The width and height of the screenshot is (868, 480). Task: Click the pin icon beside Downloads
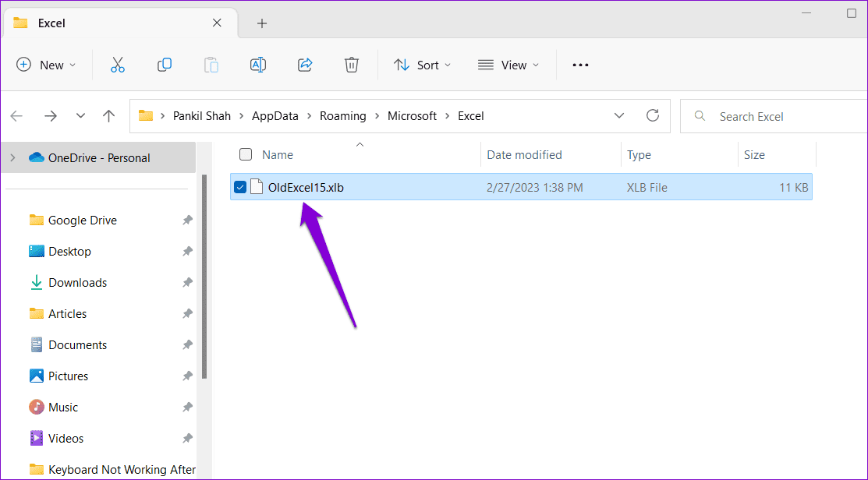188,283
